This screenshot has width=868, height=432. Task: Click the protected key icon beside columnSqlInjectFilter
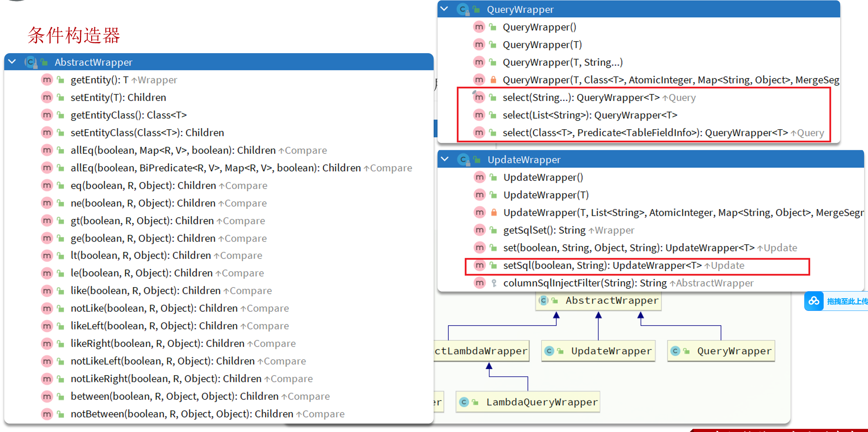(494, 283)
